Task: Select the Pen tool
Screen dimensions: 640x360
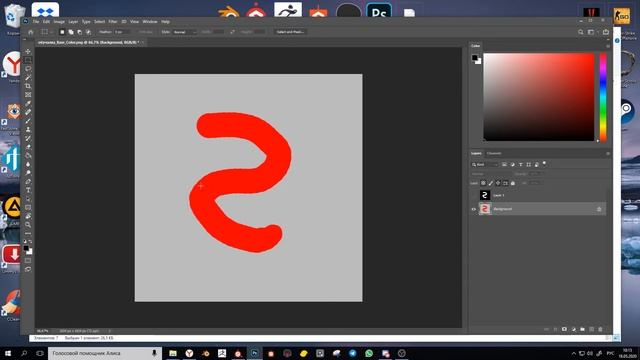Action: (x=28, y=181)
